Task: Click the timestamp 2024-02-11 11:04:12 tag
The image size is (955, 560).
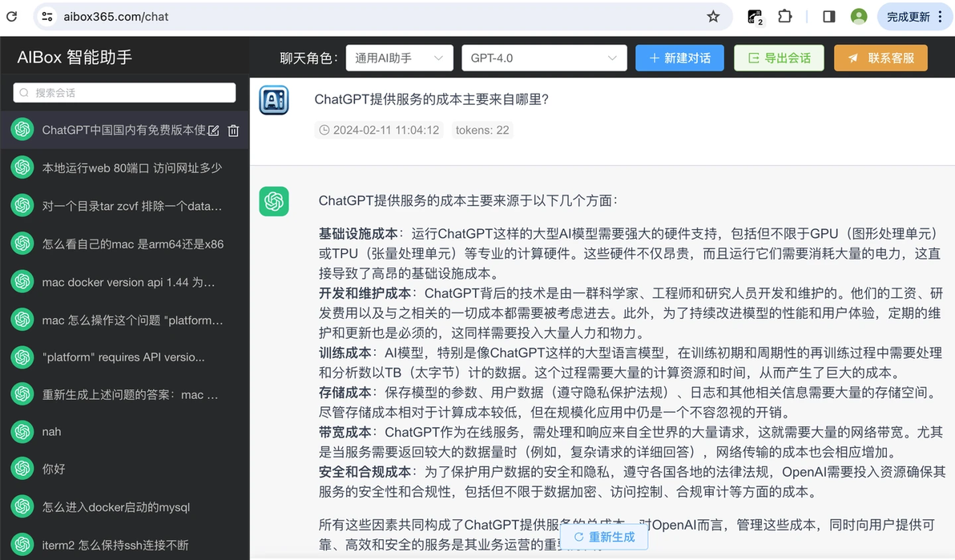Action: click(379, 130)
